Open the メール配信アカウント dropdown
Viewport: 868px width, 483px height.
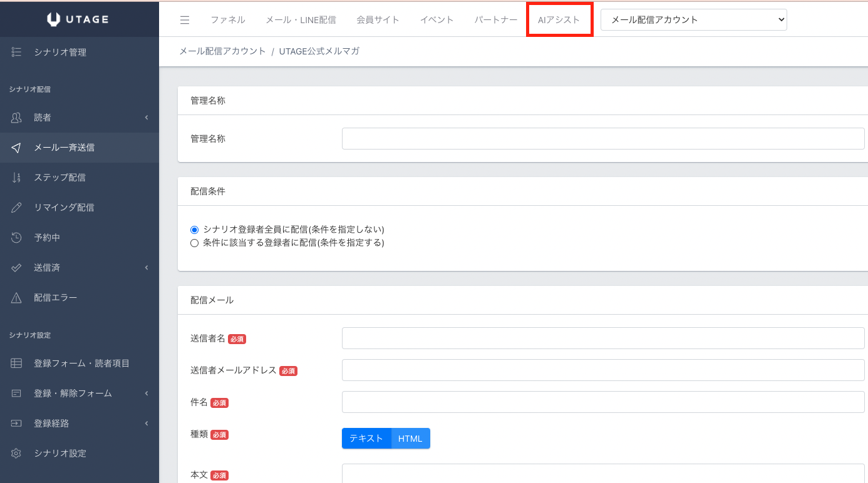[693, 20]
